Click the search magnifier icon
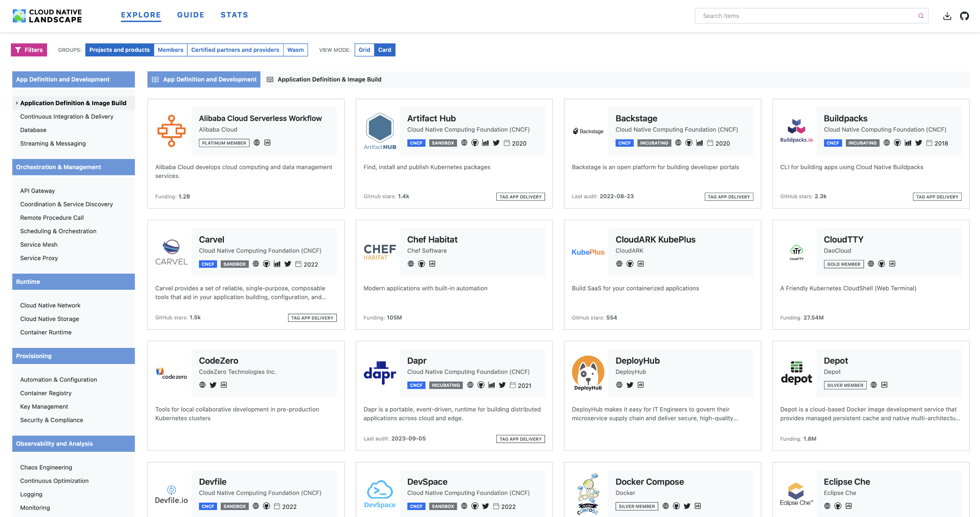 click(x=921, y=16)
